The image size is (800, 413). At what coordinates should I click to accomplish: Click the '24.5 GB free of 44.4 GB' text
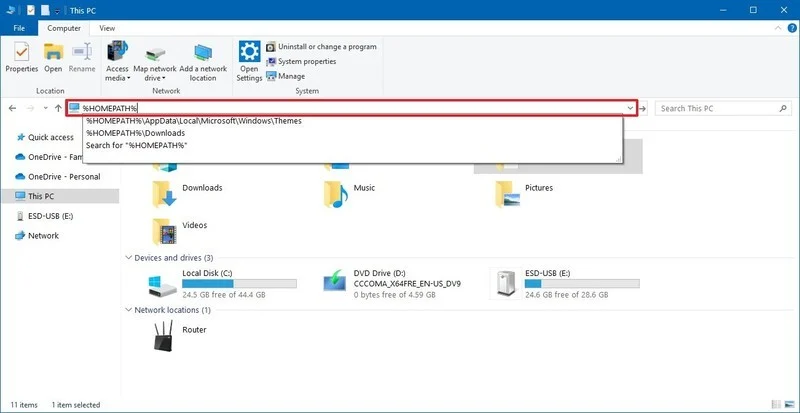pyautogui.click(x=223, y=295)
